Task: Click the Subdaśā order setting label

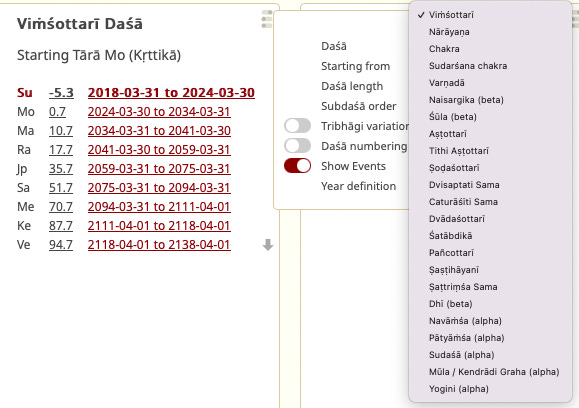Action: coord(359,106)
